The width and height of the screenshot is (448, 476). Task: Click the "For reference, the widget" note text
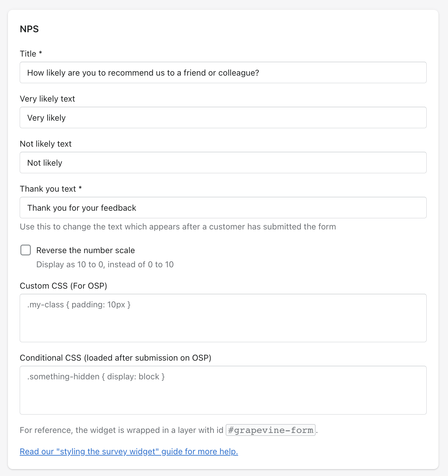point(122,430)
